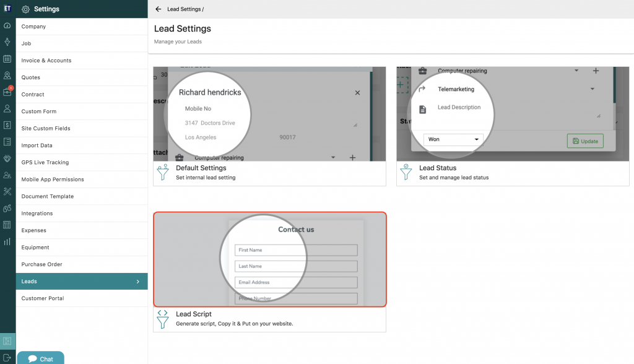Image resolution: width=634 pixels, height=364 pixels.
Task: Open Customer Portal settings
Action: [x=82, y=298]
